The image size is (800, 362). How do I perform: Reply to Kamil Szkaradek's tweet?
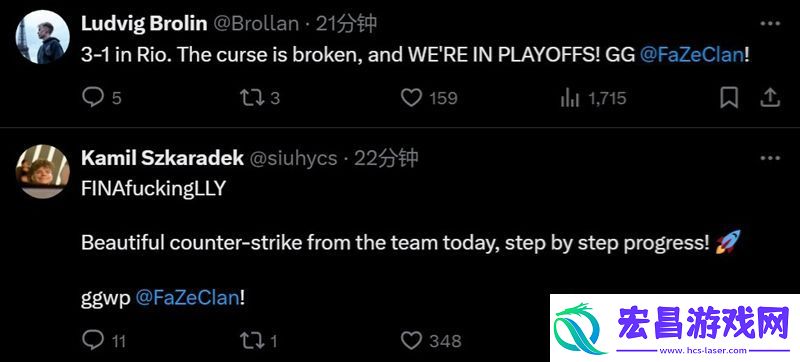coord(93,340)
